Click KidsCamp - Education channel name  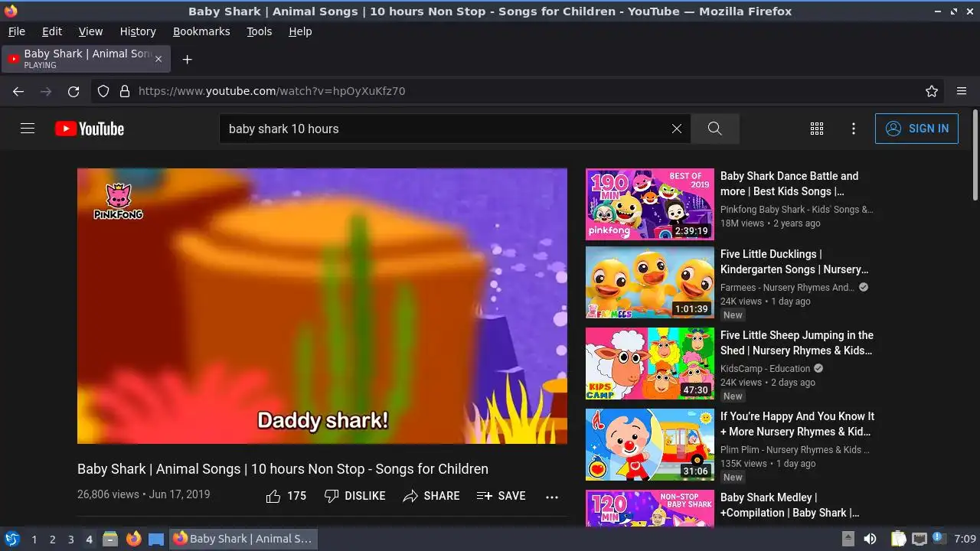point(765,369)
